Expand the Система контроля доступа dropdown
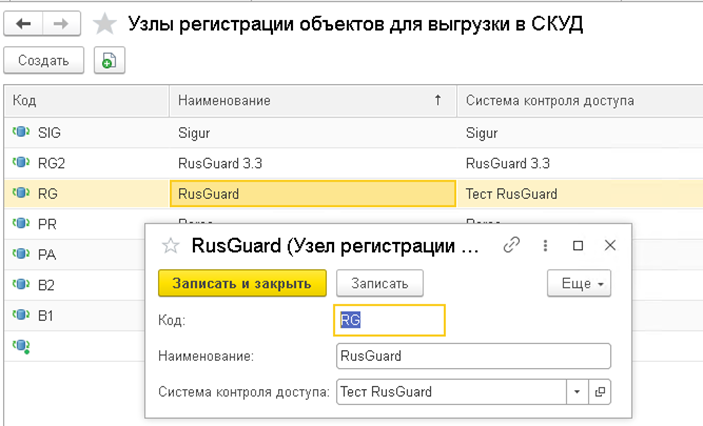This screenshot has width=703, height=426. point(577,392)
